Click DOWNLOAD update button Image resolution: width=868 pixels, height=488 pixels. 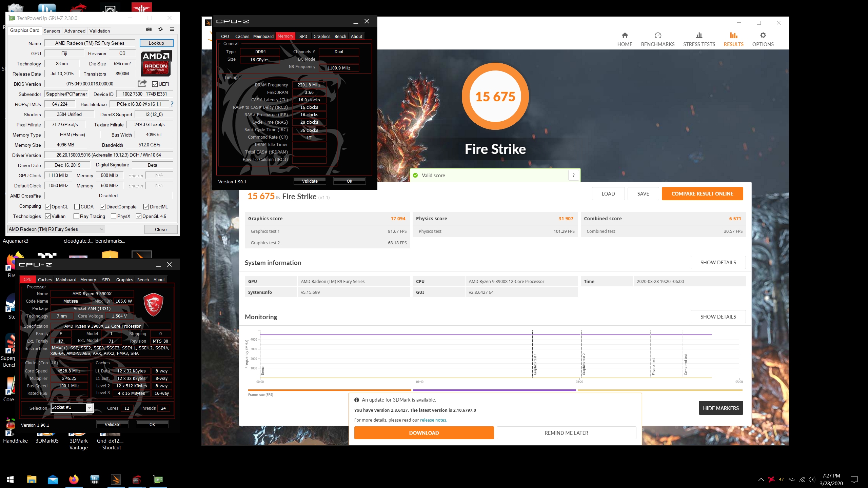click(x=424, y=433)
